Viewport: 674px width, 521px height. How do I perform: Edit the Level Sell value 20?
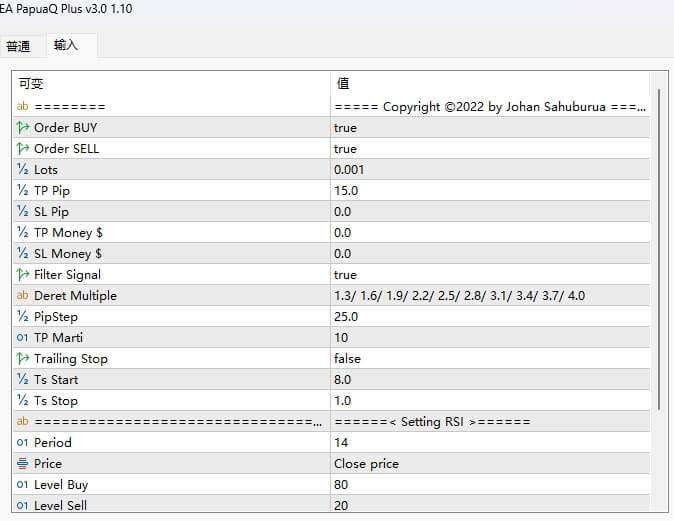click(490, 504)
